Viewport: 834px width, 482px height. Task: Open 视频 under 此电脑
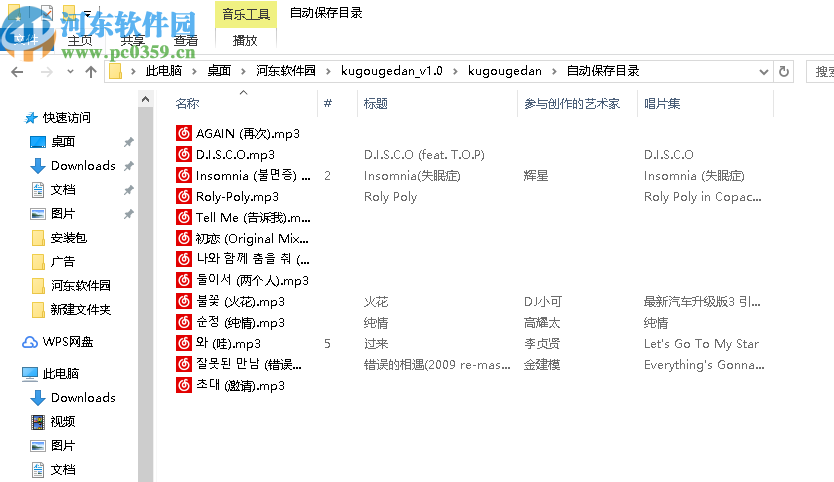point(63,421)
